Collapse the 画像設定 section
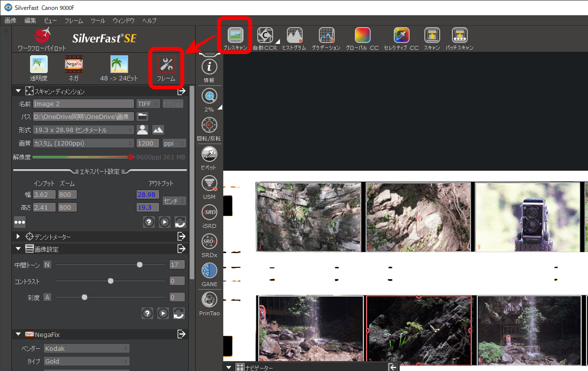 (18, 249)
